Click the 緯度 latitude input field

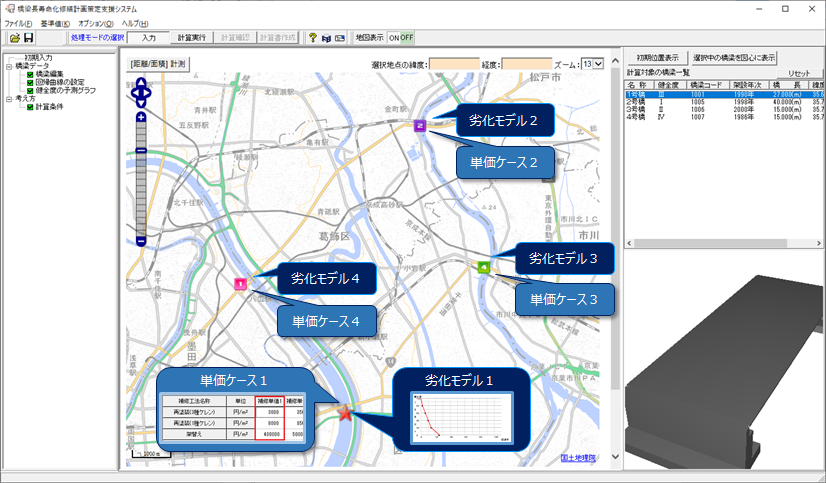click(x=454, y=64)
